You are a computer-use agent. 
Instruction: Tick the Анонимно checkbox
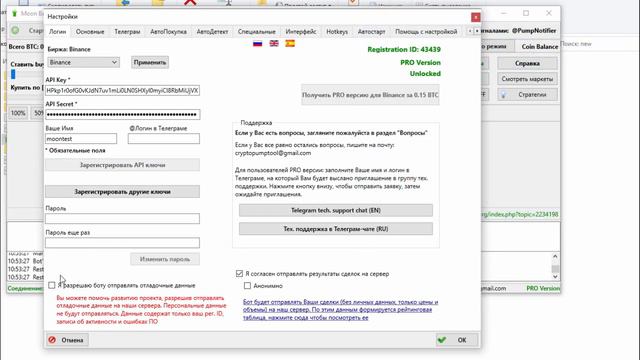coord(247,286)
